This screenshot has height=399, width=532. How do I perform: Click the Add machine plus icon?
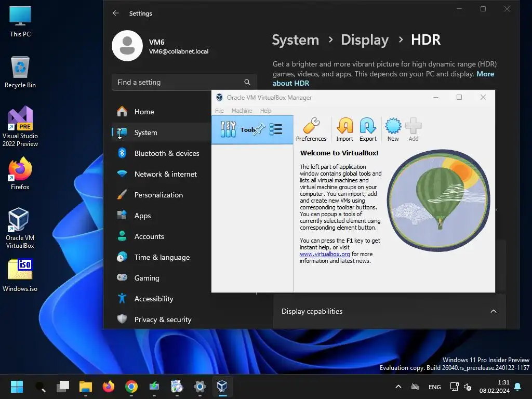(413, 129)
